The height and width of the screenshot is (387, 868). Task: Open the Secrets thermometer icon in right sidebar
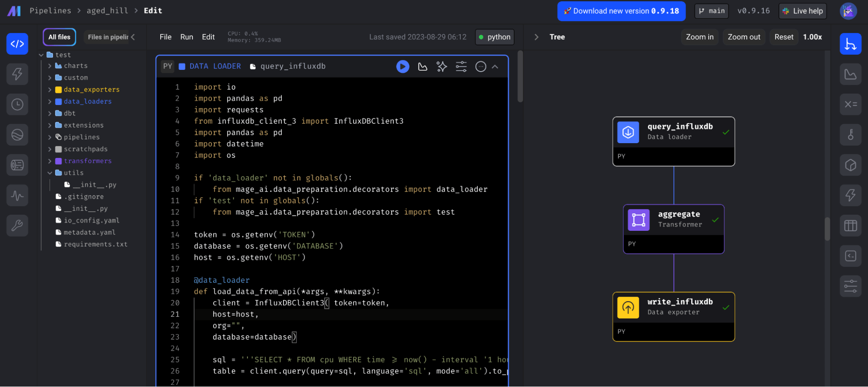(850, 134)
